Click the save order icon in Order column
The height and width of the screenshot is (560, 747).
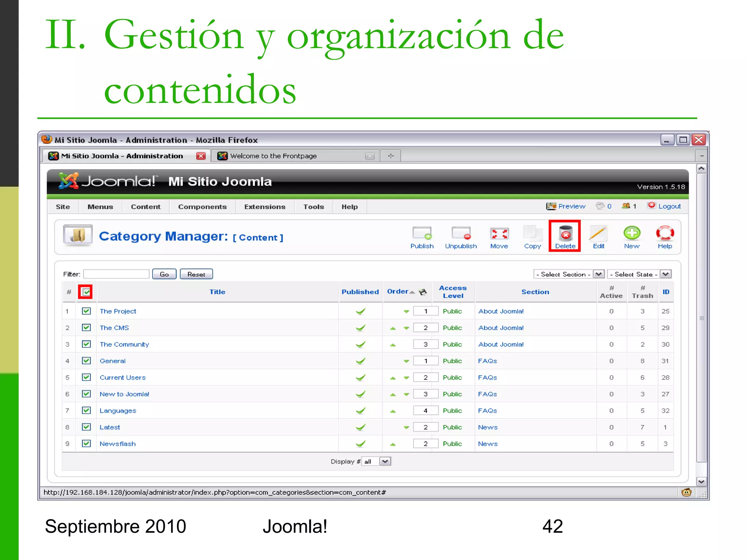tap(423, 292)
